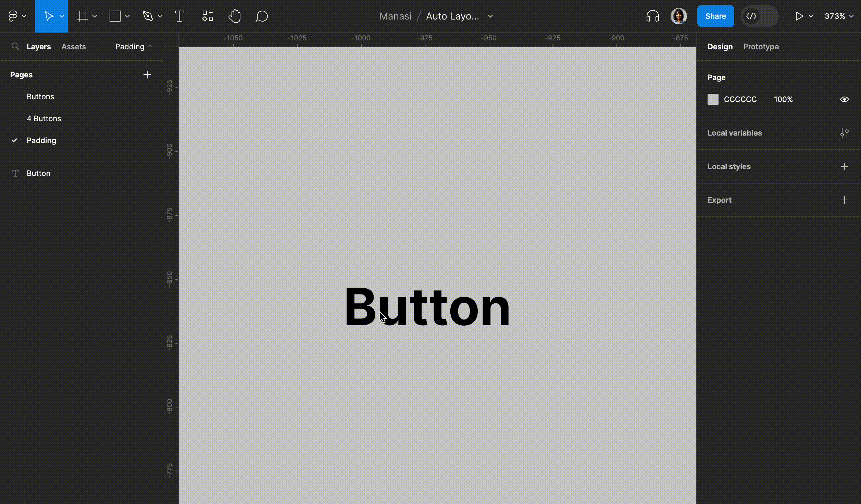Open the Buttons page
The height and width of the screenshot is (504, 861).
[40, 97]
